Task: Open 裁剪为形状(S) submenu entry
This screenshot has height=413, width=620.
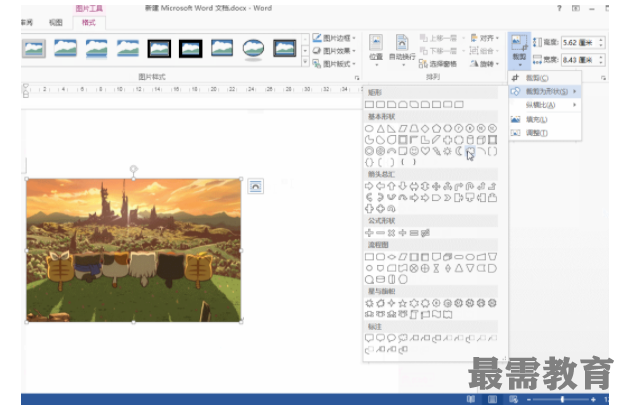Action: [544, 91]
